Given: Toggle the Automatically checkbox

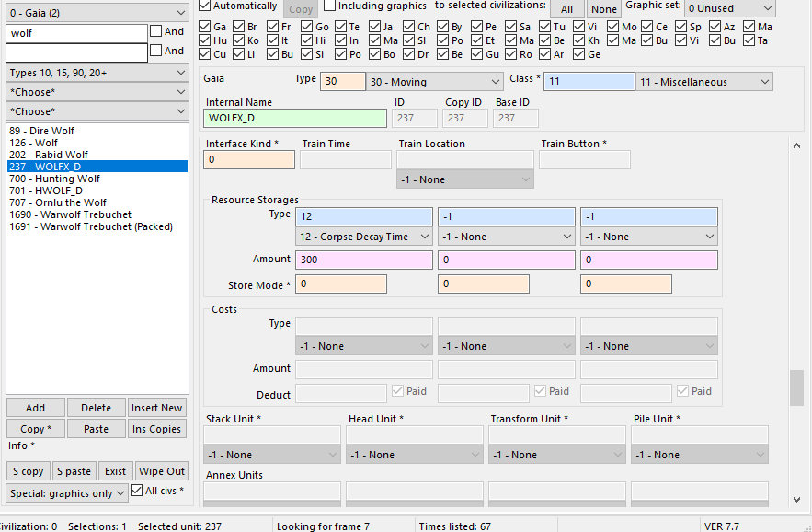Looking at the screenshot, I should click(204, 6).
